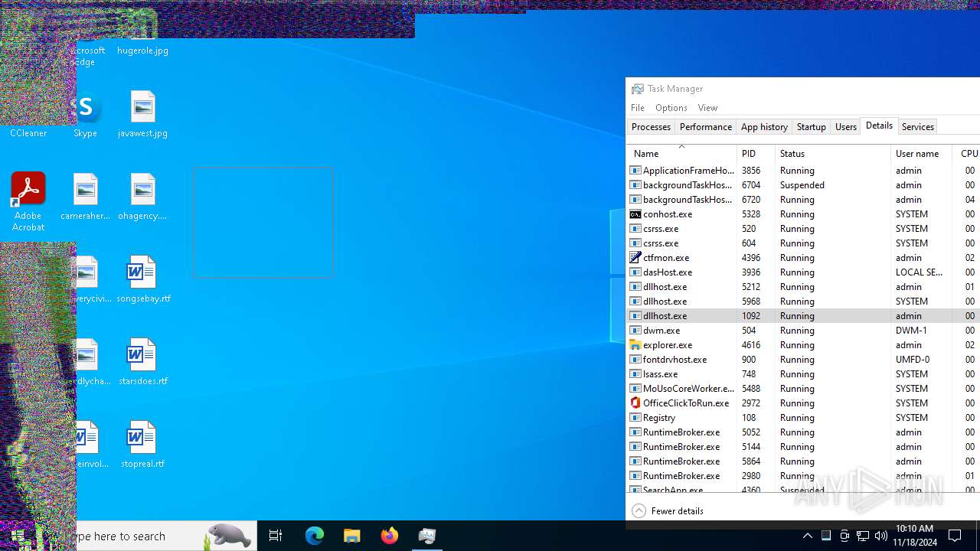The height and width of the screenshot is (551, 980).
Task: Select the MoUsoCoreWorker process row
Action: [x=803, y=389]
